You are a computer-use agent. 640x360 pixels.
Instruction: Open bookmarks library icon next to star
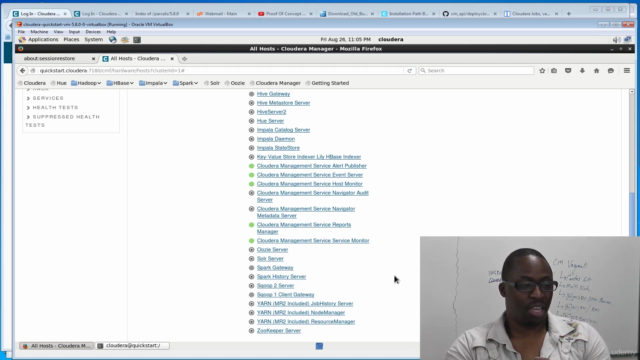pyautogui.click(x=554, y=71)
